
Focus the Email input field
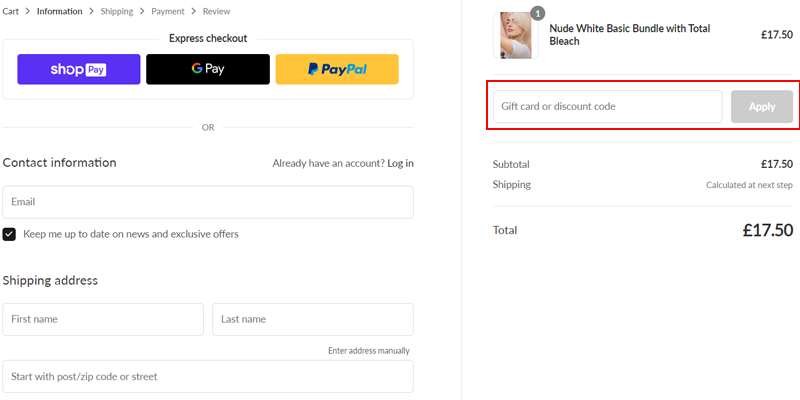(x=208, y=202)
